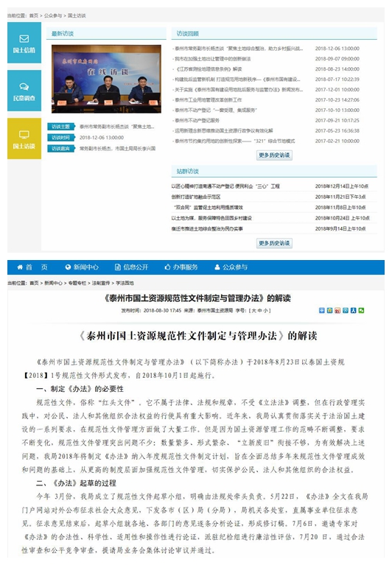Open 构建批后监管新机制 interview link
Image resolution: width=392 pixels, height=565 pixels.
(x=237, y=80)
